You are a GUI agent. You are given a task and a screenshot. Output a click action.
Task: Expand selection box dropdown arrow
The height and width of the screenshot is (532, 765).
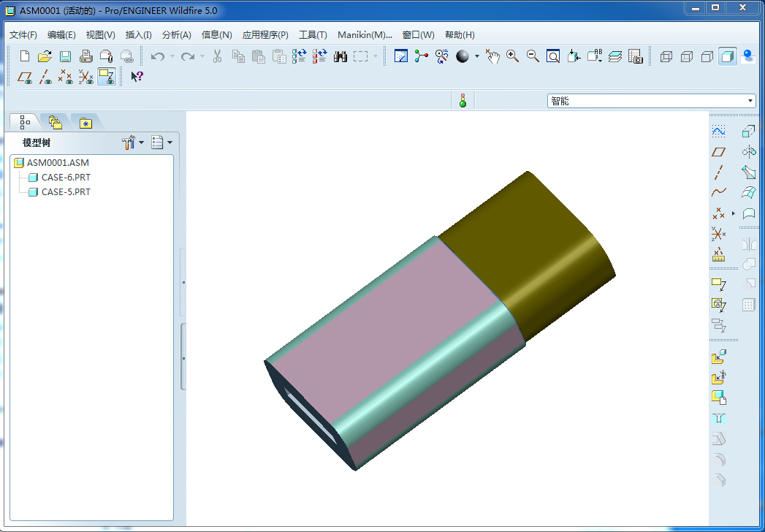tap(375, 56)
